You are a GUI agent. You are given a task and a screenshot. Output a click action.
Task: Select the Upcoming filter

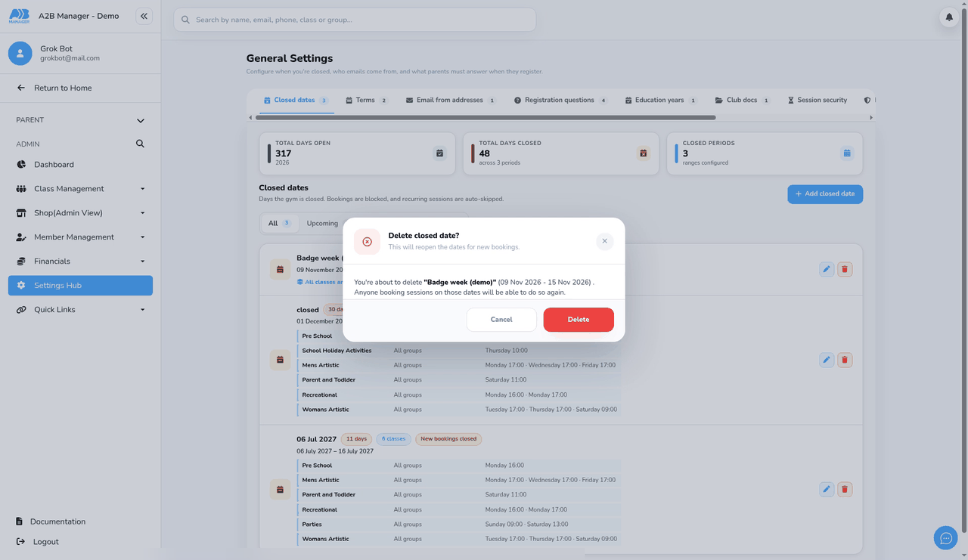[x=322, y=223]
